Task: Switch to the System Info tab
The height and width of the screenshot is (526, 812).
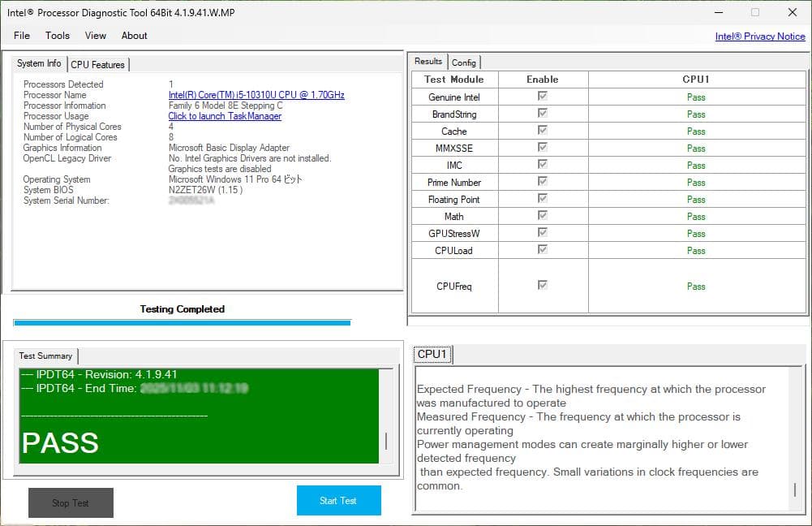Action: pos(39,63)
